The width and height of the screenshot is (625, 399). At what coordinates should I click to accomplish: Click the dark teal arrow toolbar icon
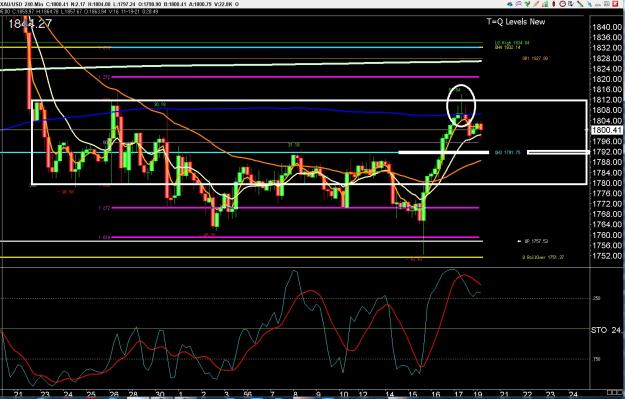click(510, 4)
